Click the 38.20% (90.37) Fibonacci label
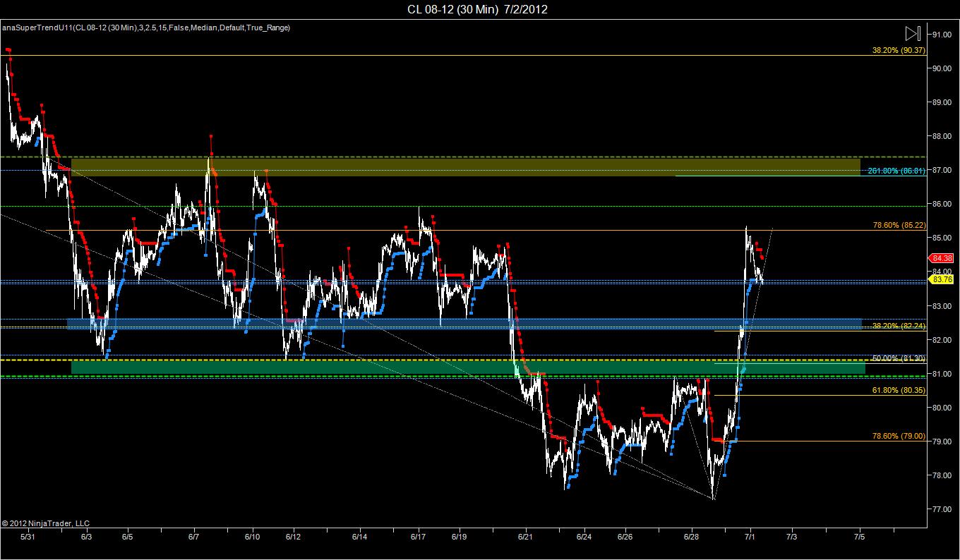This screenshot has height=560, width=960. [x=899, y=51]
